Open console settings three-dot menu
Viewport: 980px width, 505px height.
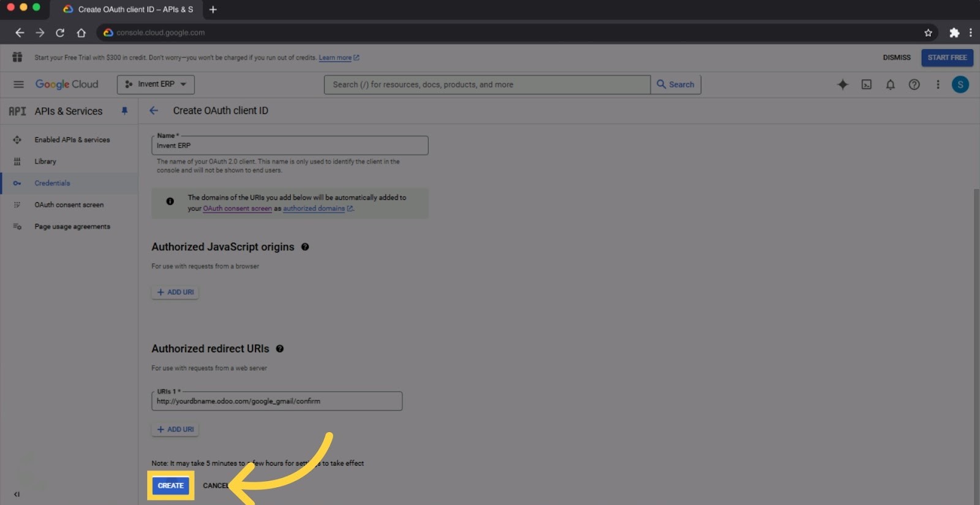pyautogui.click(x=938, y=85)
